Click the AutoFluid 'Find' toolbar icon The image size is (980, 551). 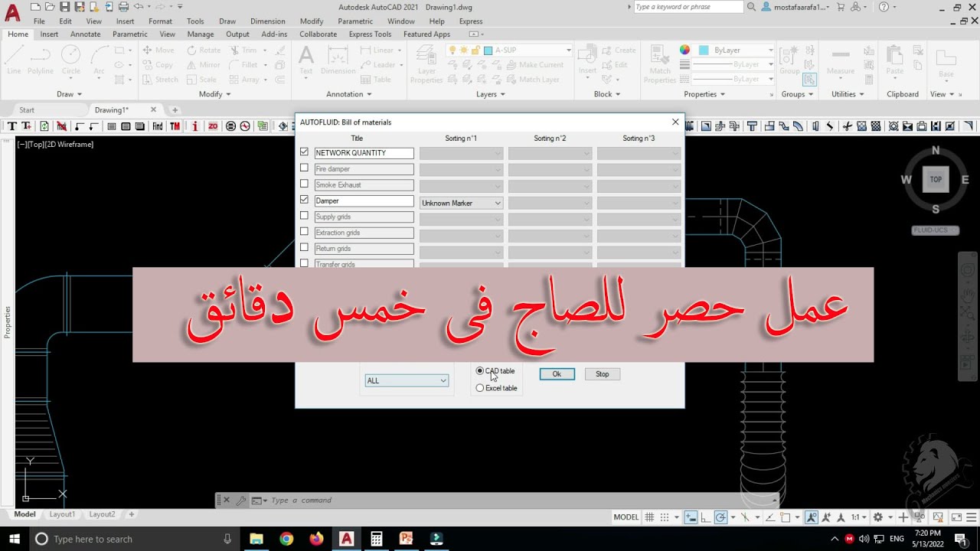coord(158,126)
